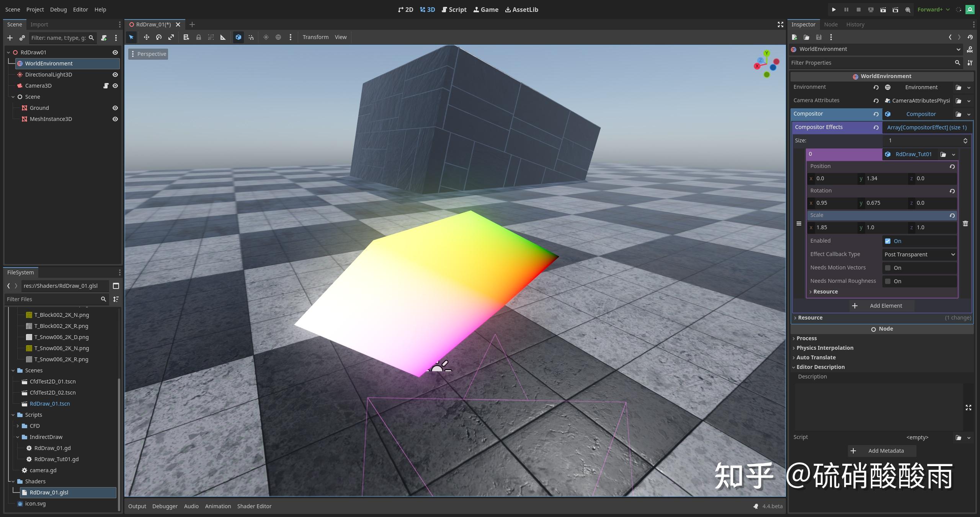The height and width of the screenshot is (517, 980).
Task: Increase Size value with the stepper
Action: tap(965, 139)
